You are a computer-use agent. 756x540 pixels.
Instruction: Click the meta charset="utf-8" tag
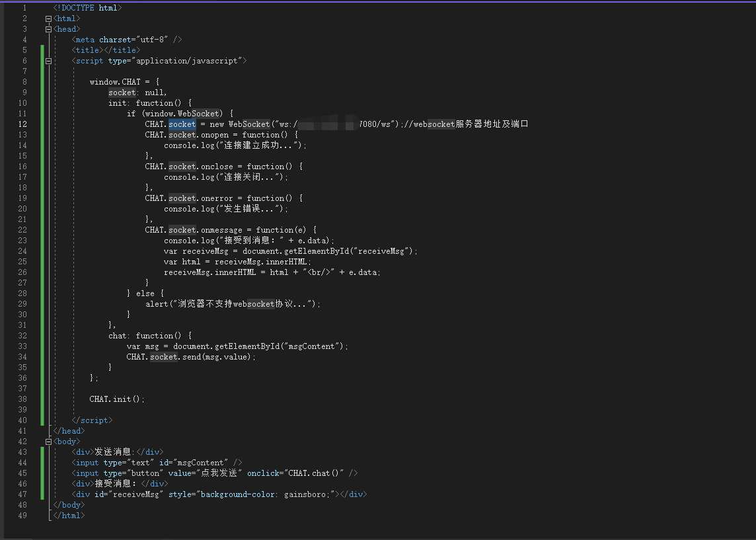click(x=127, y=40)
